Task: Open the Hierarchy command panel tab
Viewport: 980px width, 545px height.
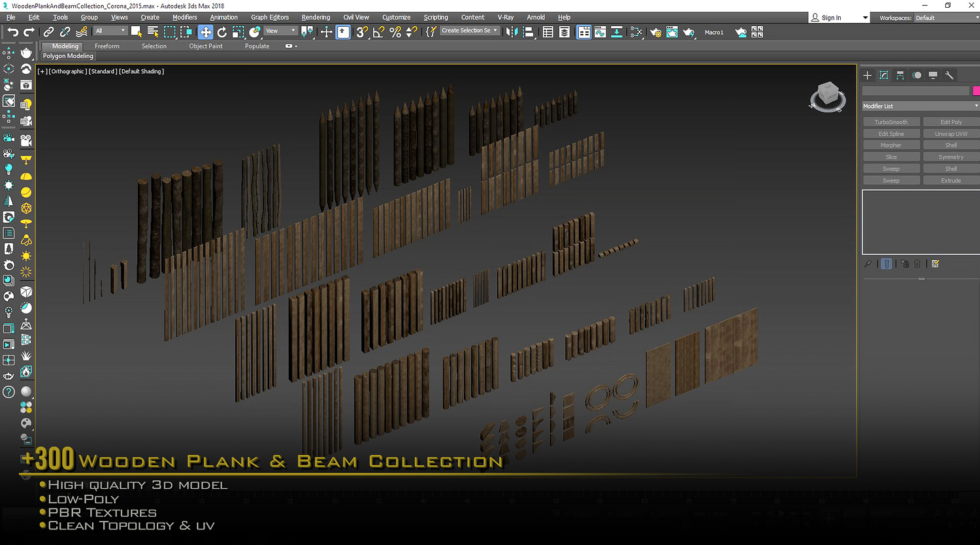Action: coord(900,75)
